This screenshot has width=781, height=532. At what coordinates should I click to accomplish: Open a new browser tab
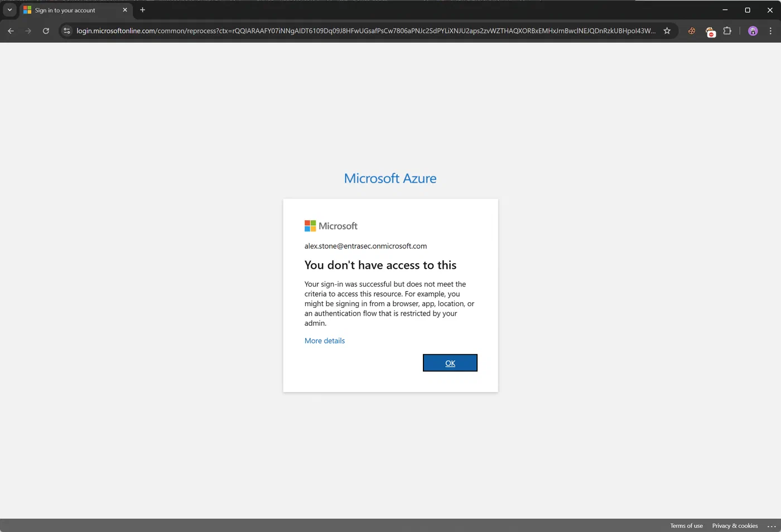[142, 10]
